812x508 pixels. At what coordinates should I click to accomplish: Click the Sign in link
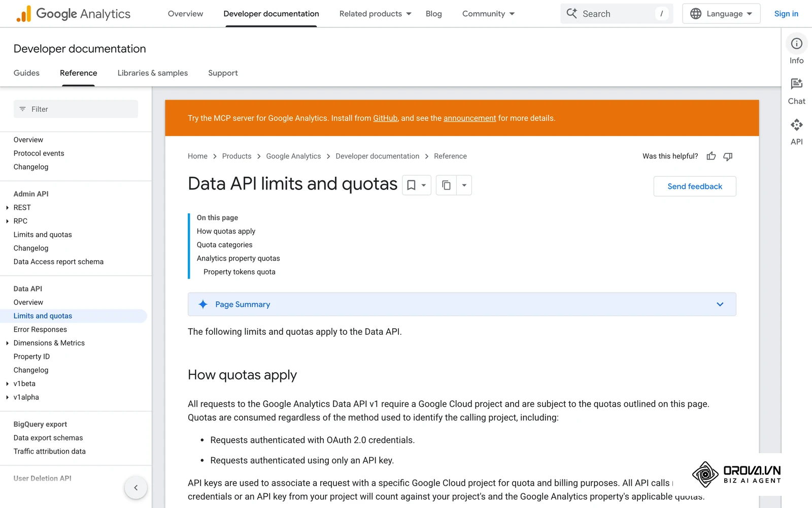coord(786,14)
